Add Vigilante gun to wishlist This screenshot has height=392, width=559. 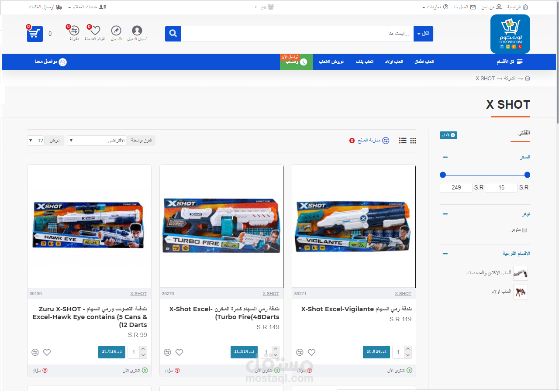coord(311,352)
